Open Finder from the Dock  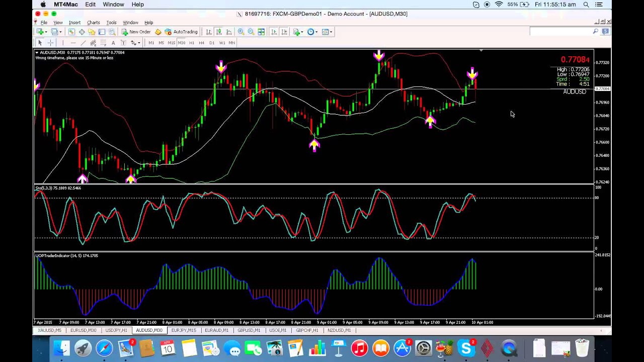[61, 348]
